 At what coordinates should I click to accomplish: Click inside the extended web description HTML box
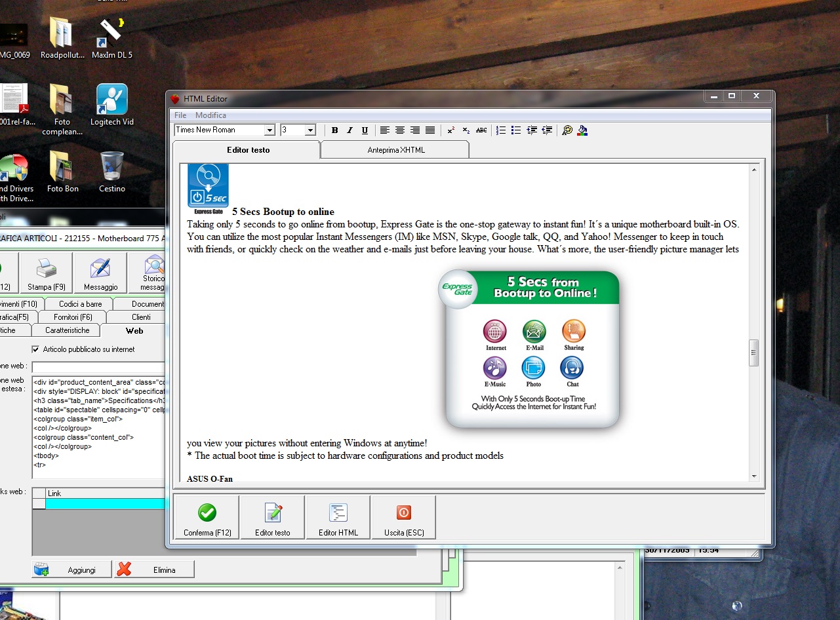(x=98, y=428)
